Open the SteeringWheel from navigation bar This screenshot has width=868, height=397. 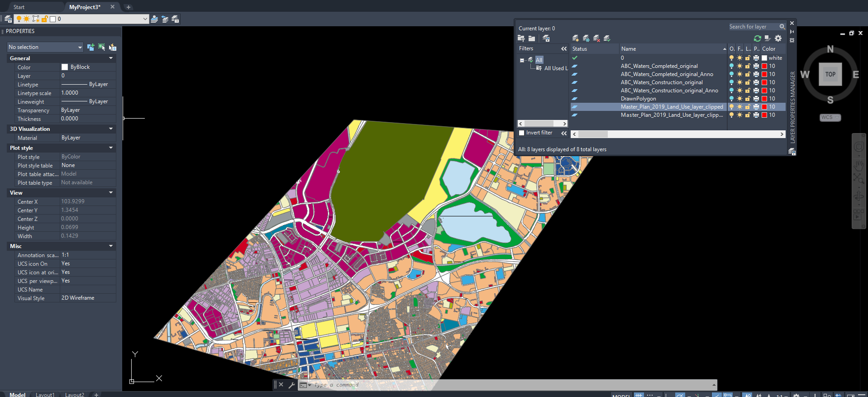(858, 147)
